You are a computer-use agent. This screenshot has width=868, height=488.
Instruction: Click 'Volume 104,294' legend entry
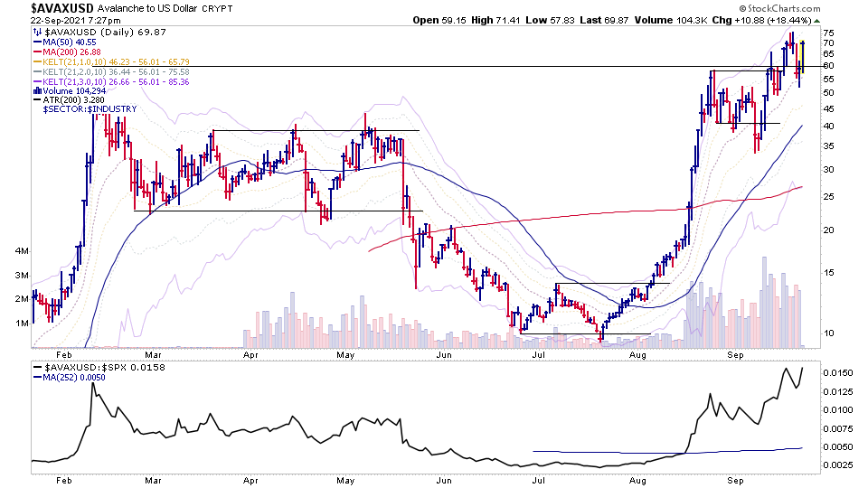pyautogui.click(x=73, y=91)
